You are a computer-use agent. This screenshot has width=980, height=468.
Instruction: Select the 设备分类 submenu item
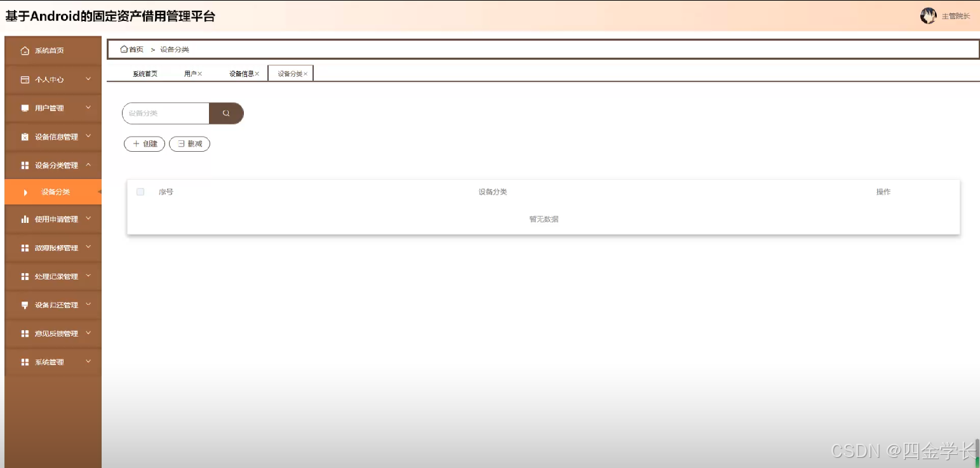(53, 192)
